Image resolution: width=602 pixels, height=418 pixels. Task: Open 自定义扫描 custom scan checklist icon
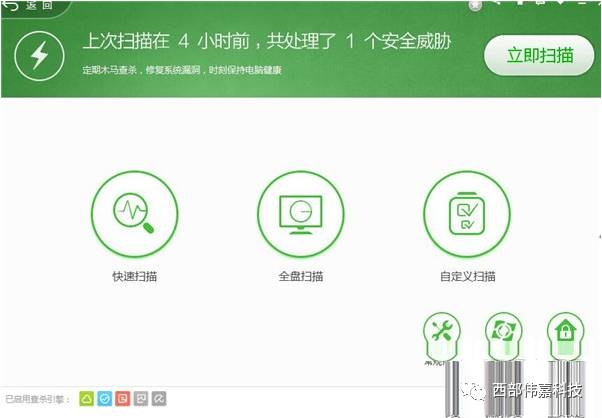coord(467,214)
